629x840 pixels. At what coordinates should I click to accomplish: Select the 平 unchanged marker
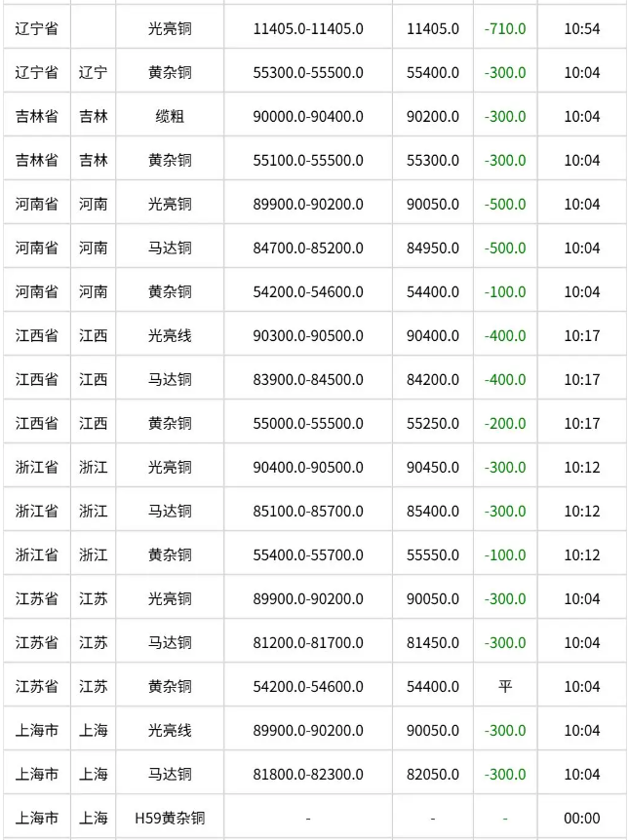[x=505, y=687]
